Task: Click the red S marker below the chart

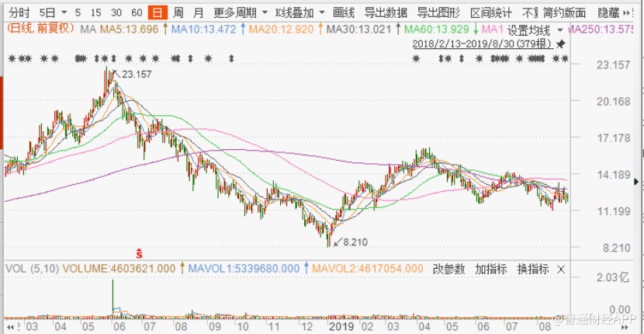Action: tap(139, 252)
